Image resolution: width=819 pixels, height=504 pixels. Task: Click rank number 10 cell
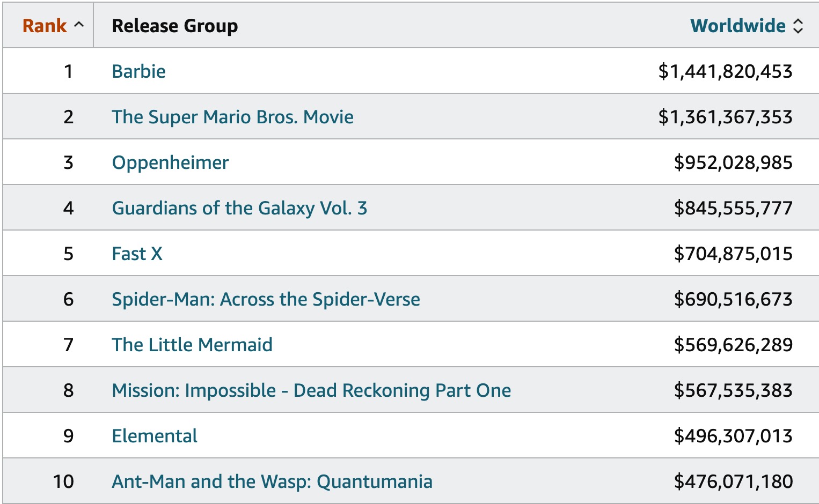click(x=63, y=481)
